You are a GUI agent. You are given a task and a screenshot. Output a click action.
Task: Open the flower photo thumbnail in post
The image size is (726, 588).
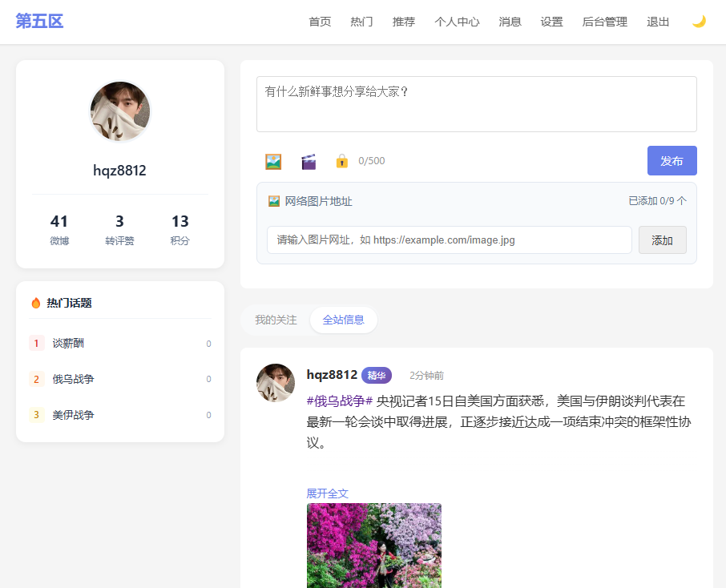point(373,545)
